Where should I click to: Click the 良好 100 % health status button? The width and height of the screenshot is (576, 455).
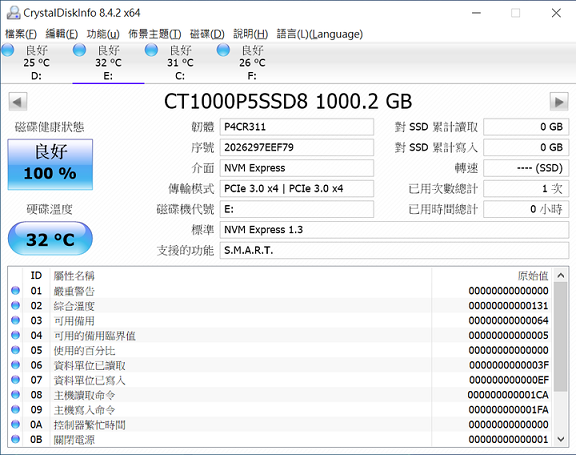(x=50, y=165)
